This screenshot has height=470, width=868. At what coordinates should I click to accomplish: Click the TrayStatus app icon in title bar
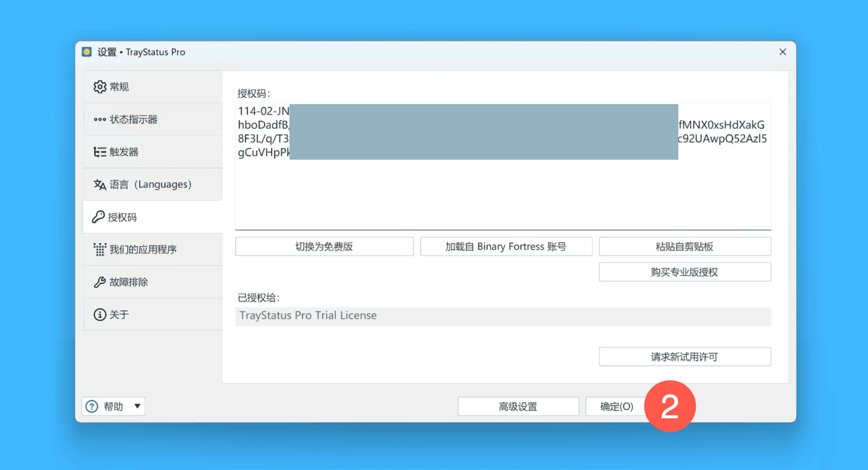pos(87,52)
